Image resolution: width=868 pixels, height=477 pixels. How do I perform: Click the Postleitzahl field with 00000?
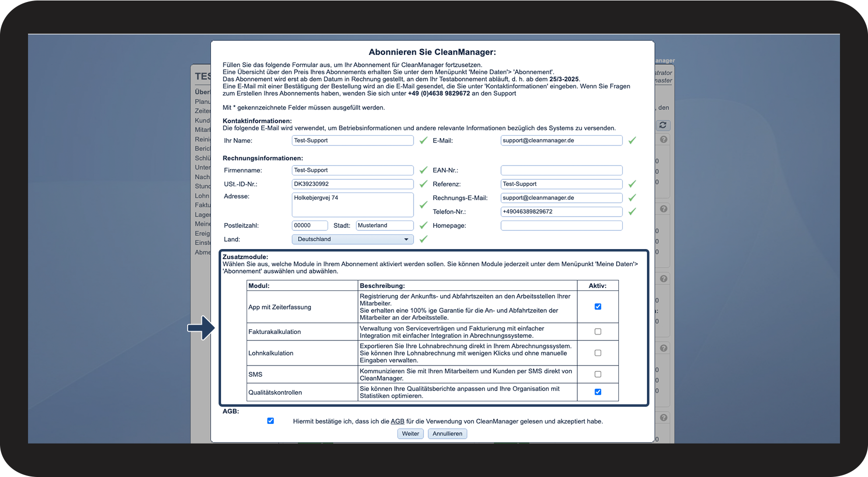click(x=309, y=225)
